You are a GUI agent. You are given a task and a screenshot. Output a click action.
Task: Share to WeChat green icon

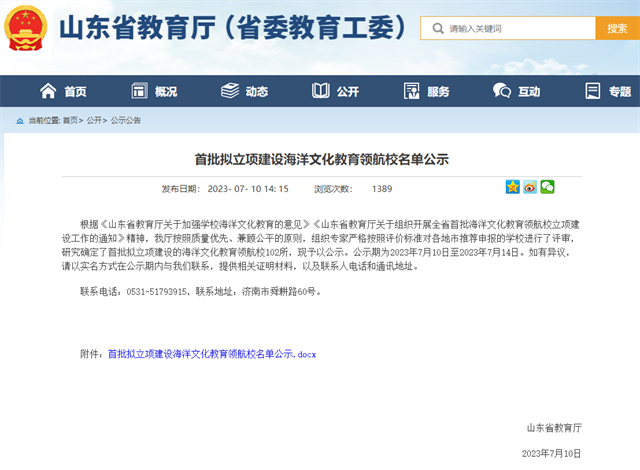tap(547, 187)
